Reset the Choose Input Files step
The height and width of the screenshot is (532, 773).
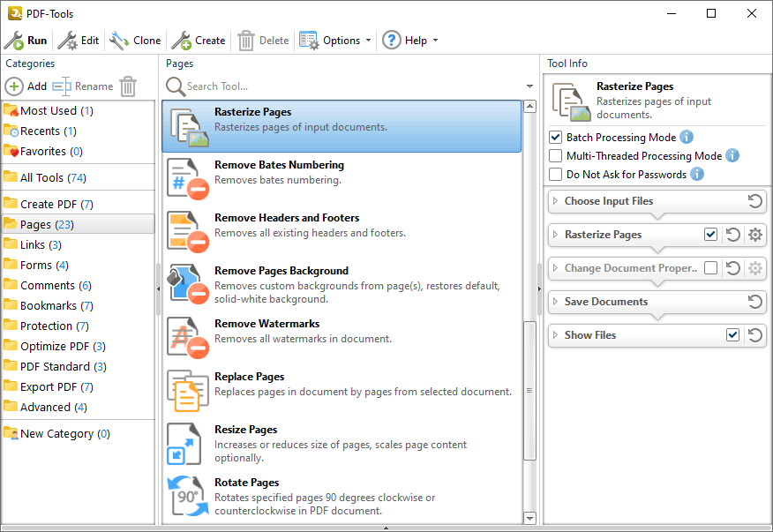(754, 201)
